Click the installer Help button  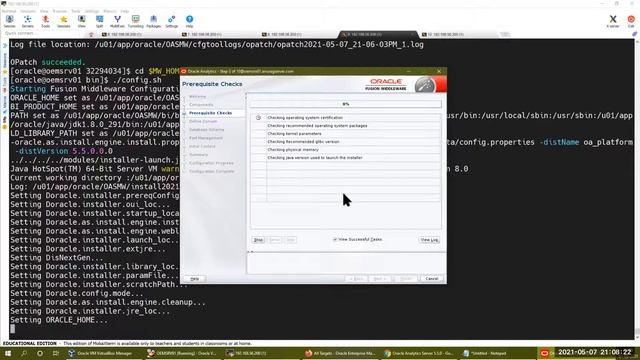195,279
